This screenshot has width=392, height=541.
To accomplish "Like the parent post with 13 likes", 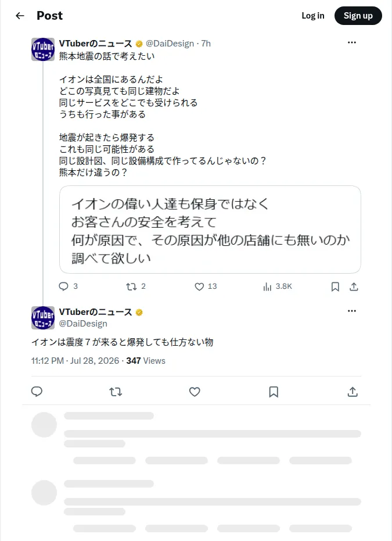I will click(x=206, y=286).
